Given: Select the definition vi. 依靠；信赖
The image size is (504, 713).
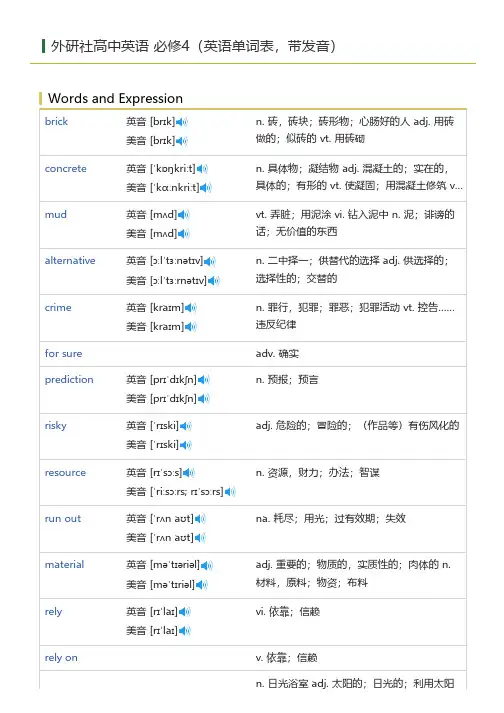Looking at the screenshot, I should pyautogui.click(x=287, y=612).
